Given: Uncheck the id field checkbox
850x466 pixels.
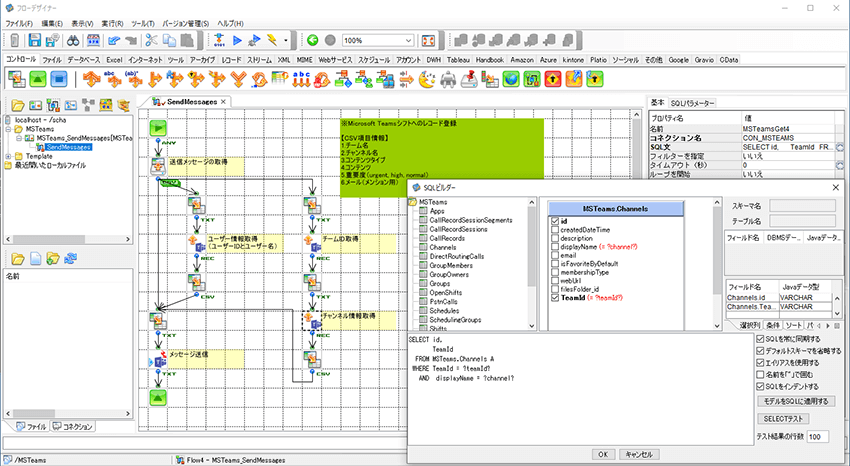Looking at the screenshot, I should [x=555, y=221].
